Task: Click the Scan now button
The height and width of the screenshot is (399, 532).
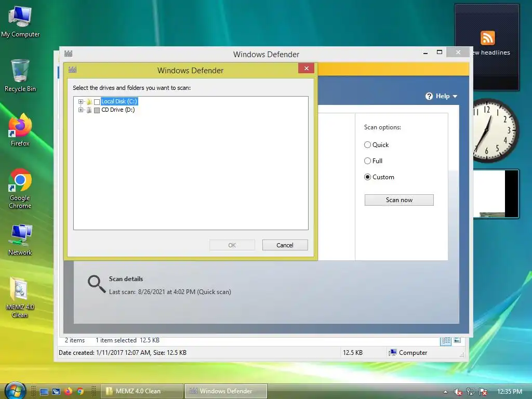Action: point(399,200)
